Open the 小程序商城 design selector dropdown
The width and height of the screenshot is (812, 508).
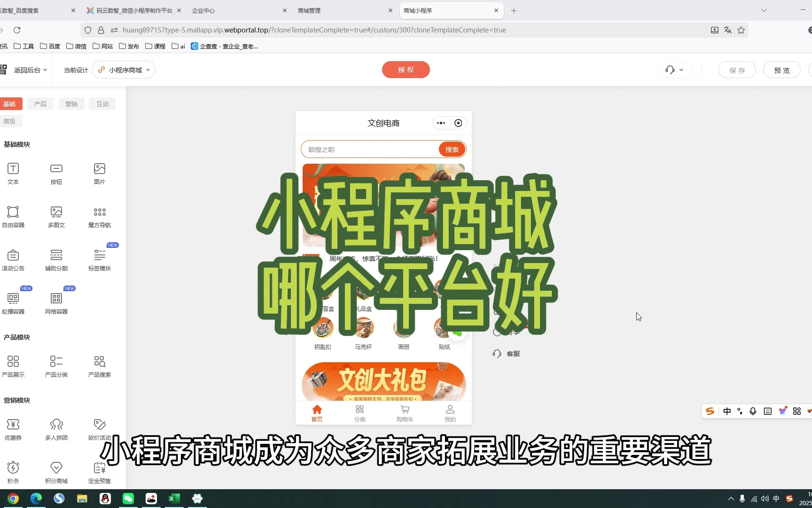(124, 70)
